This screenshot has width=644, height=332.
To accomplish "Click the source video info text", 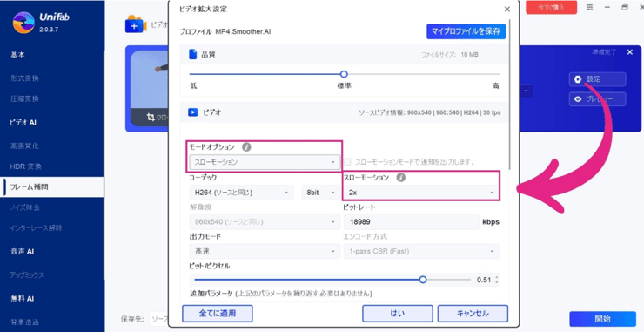I will (x=430, y=112).
